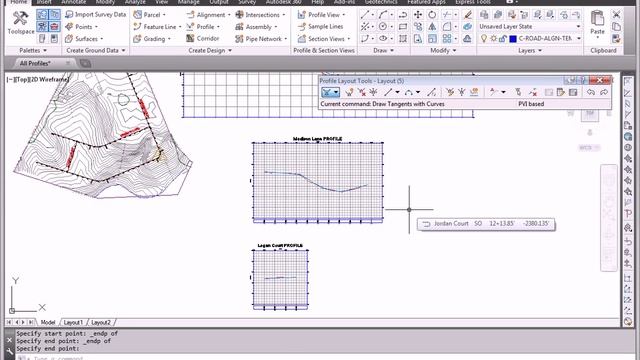Toggle layer on/off lightbulb icon
Screen dimensions: 640x360
point(484,39)
